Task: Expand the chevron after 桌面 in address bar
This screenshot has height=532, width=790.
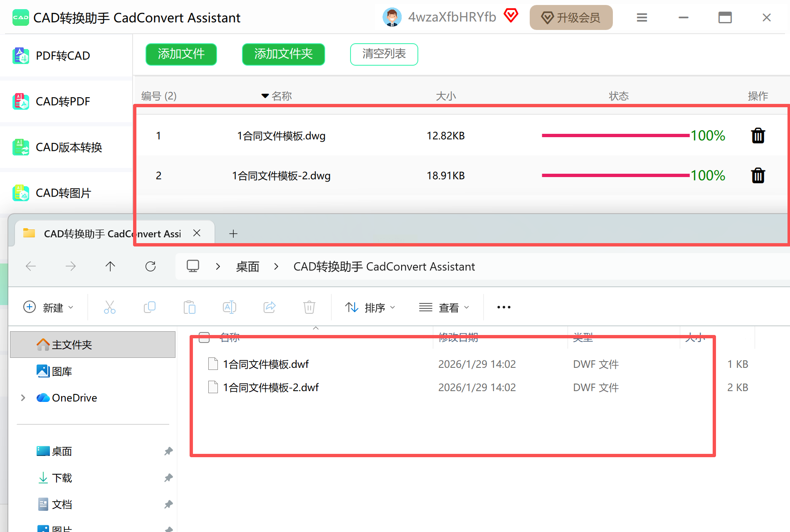Action: tap(276, 266)
